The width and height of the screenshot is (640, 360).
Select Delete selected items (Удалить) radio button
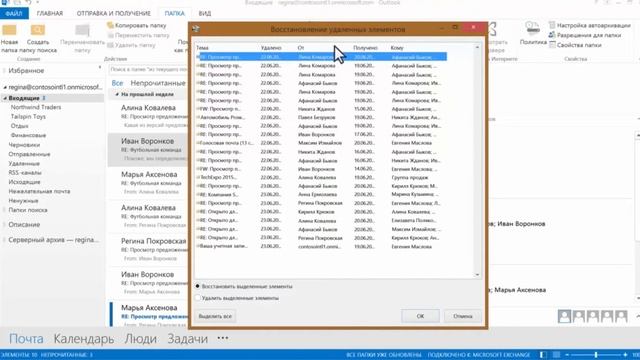(198, 298)
